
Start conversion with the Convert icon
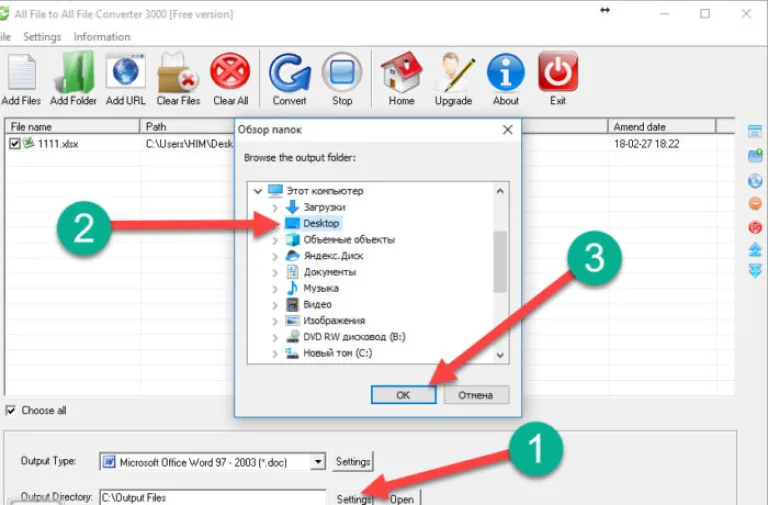pos(289,72)
